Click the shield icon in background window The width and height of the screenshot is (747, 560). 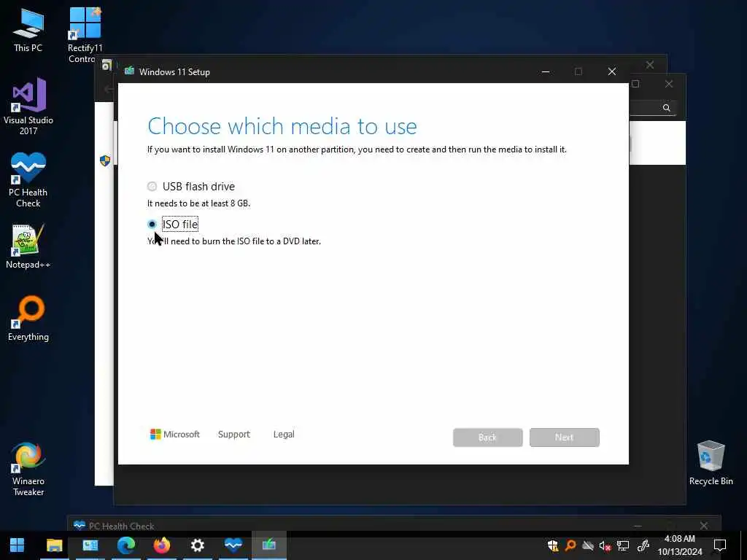coord(105,160)
